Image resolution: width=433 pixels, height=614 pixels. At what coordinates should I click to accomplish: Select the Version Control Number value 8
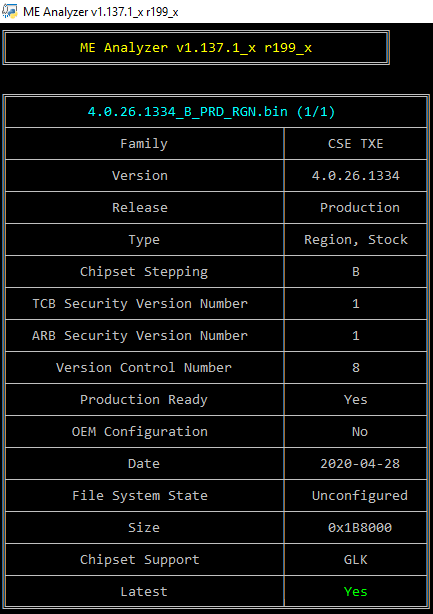(355, 368)
